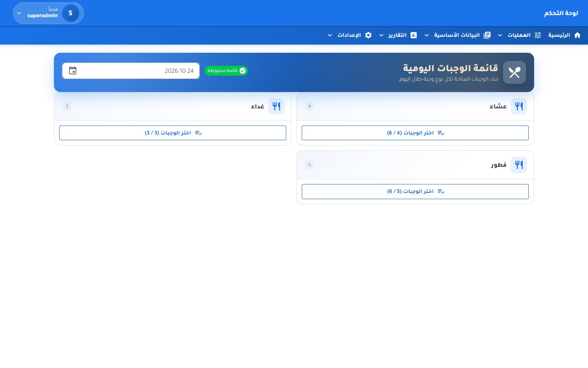The image size is (588, 368).
Task: Click the home icon beside الرئيسية
Action: [577, 35]
